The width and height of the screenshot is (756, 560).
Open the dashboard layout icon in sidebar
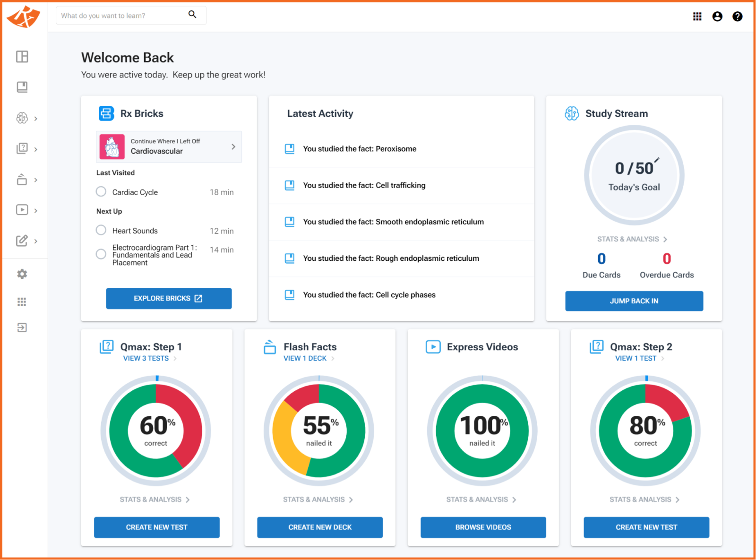(x=22, y=57)
